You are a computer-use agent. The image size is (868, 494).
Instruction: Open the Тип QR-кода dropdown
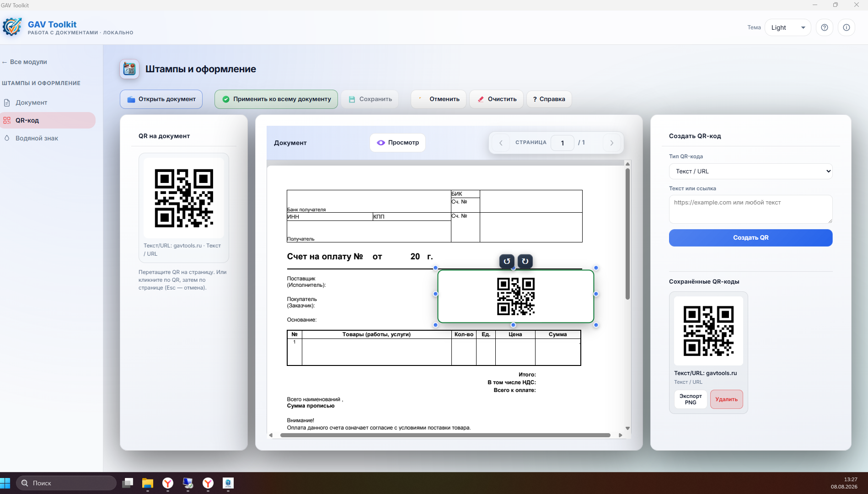pos(750,172)
